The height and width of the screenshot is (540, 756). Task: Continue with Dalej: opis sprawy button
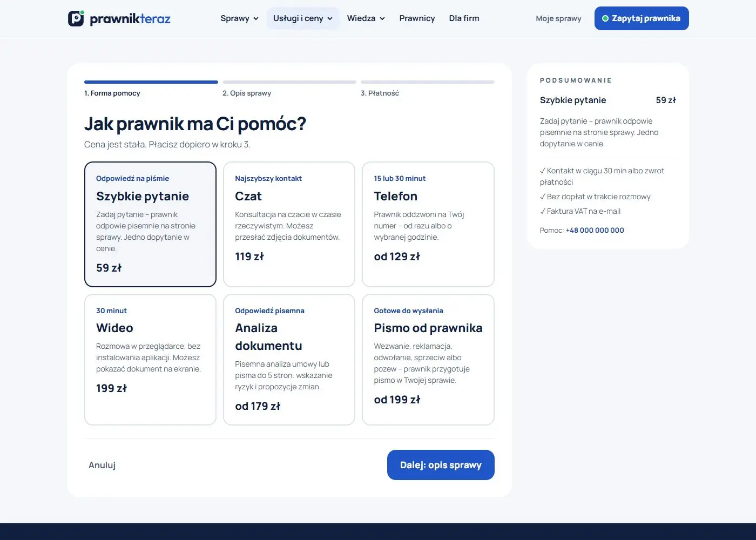[441, 465]
